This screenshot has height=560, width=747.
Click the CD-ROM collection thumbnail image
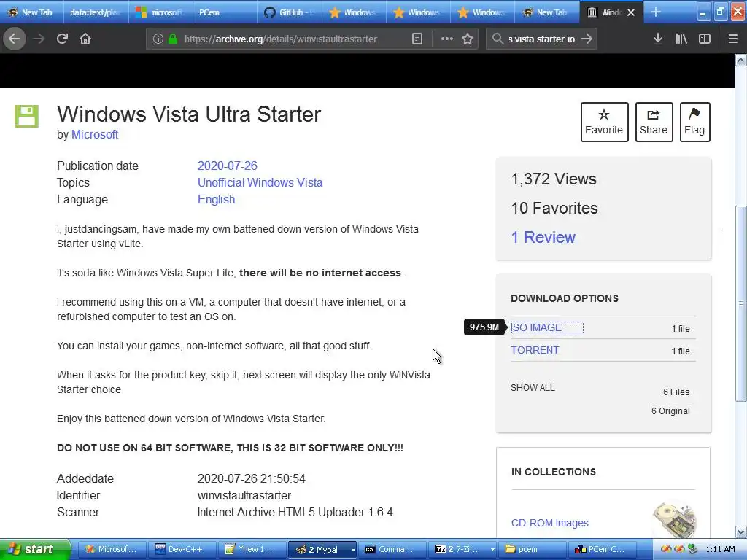pos(675,521)
